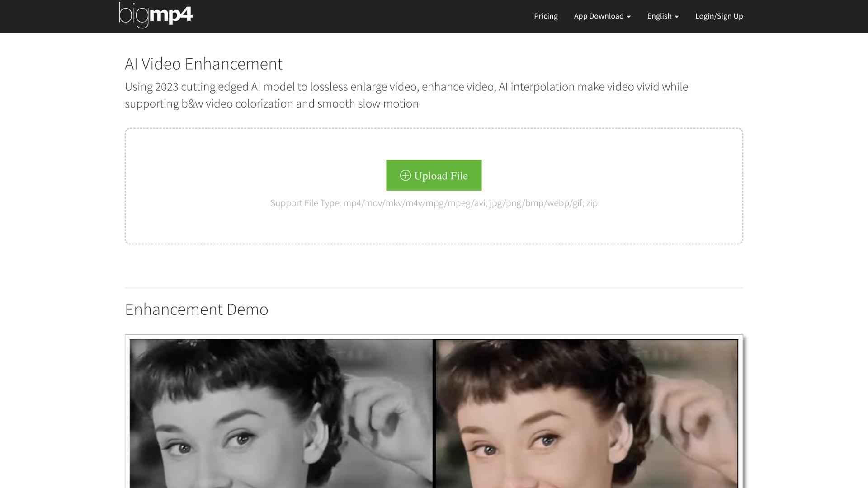Click the caret arrow beside App Download
The width and height of the screenshot is (868, 488).
point(628,17)
